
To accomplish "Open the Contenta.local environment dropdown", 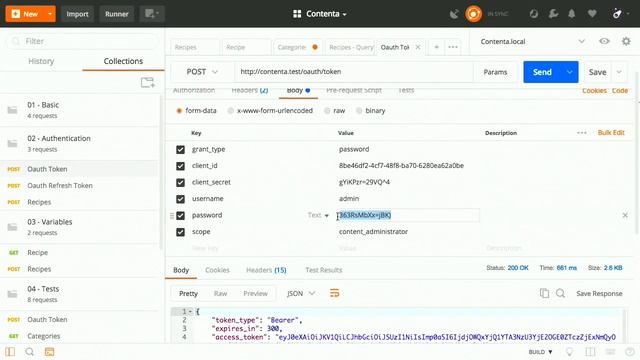I will pyautogui.click(x=533, y=41).
